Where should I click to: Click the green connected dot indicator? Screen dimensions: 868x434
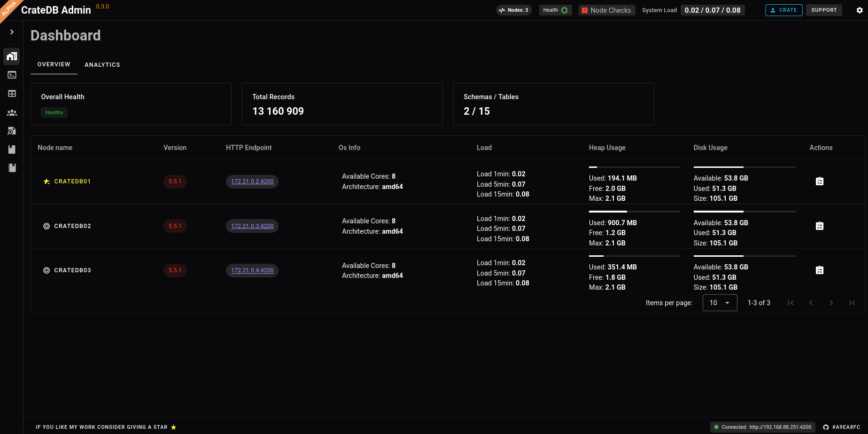(716, 427)
